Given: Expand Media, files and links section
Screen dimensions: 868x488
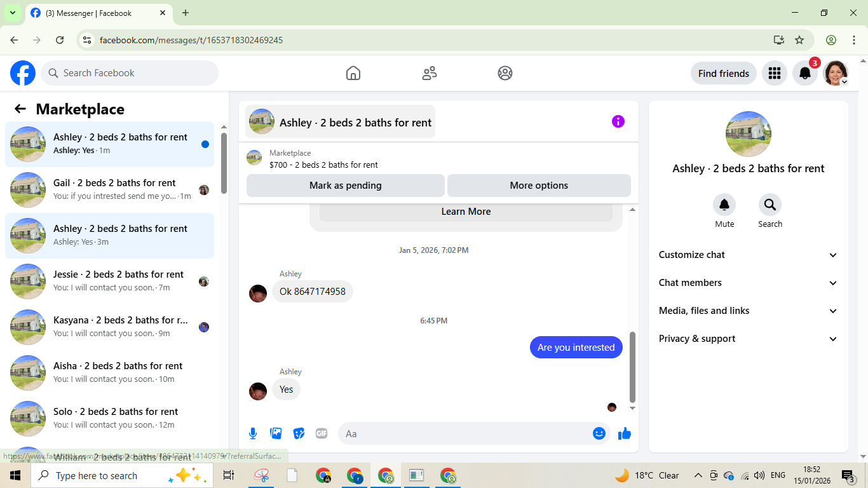Looking at the screenshot, I should (749, 311).
